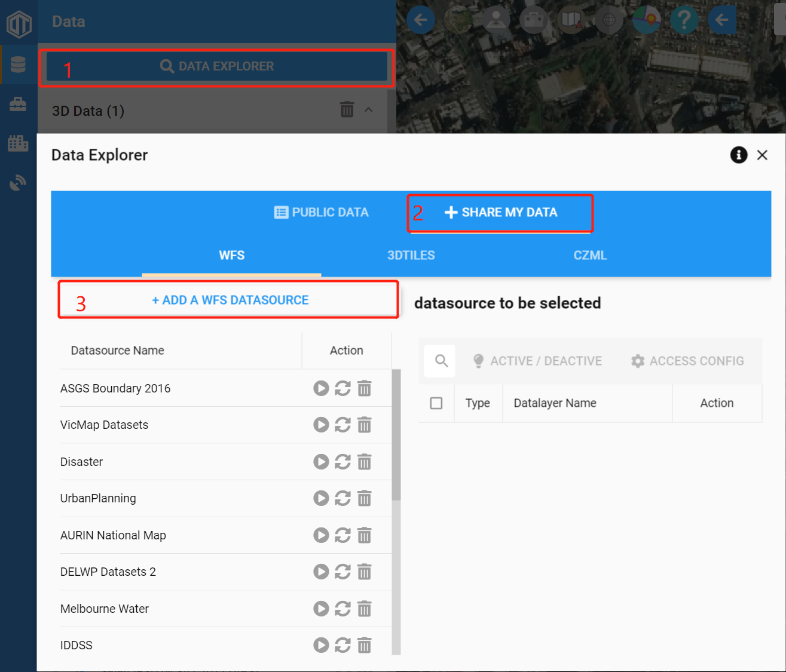Click the help question mark icon on map
Viewport: 786px width, 672px height.
[x=684, y=20]
